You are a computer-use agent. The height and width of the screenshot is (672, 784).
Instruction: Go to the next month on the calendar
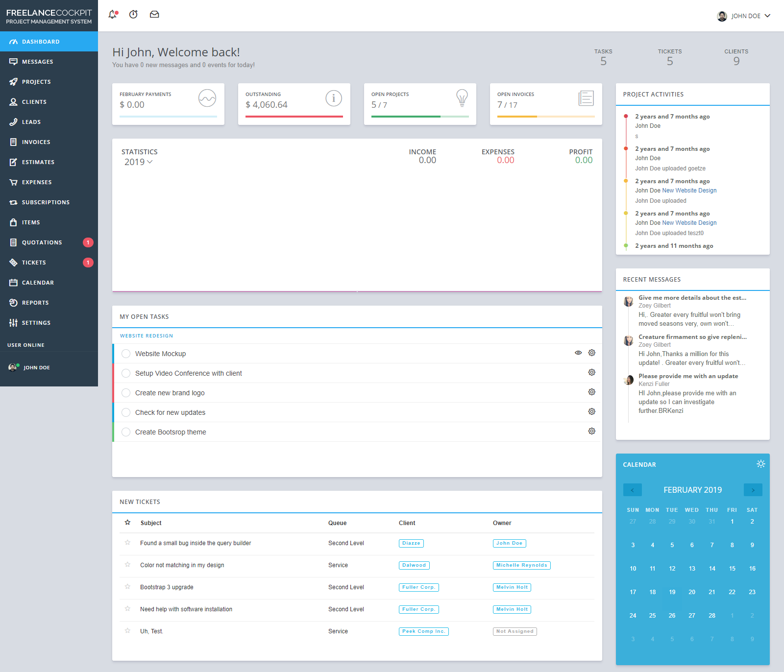(x=753, y=489)
